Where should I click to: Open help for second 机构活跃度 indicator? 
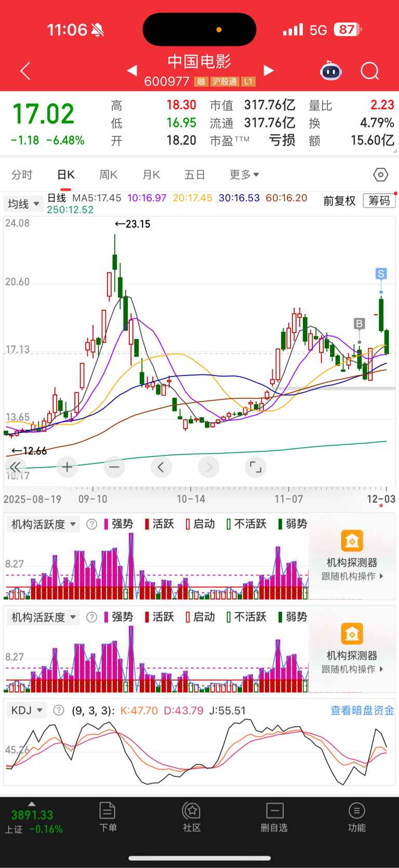click(91, 617)
